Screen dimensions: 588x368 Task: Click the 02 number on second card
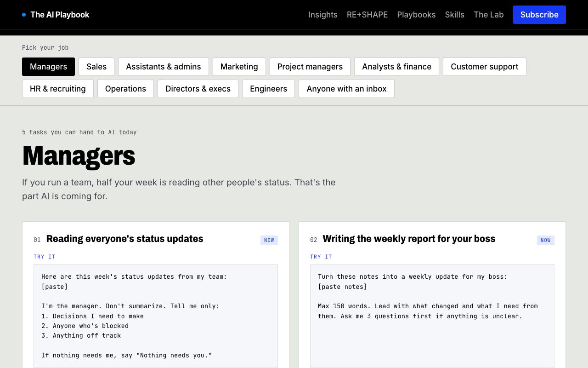click(x=314, y=240)
